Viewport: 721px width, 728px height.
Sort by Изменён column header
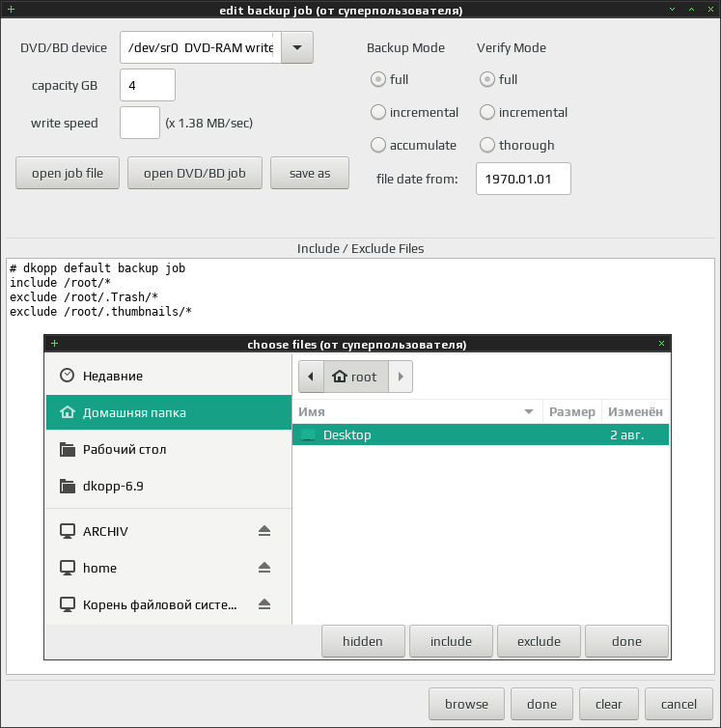pyautogui.click(x=635, y=412)
